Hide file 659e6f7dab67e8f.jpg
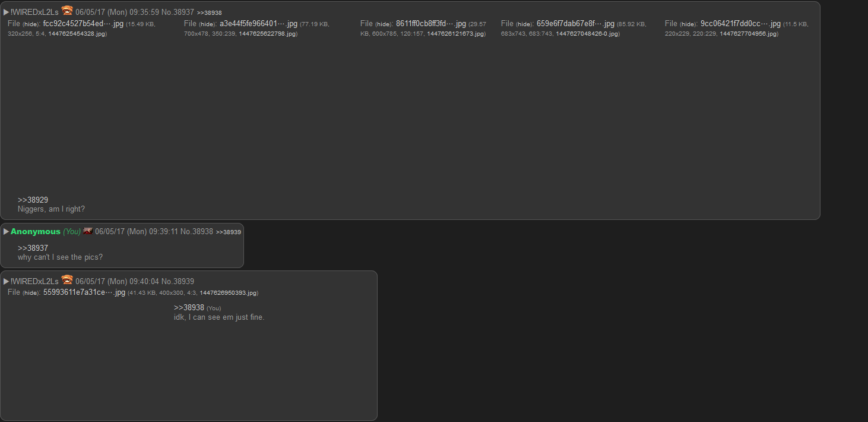 [524, 24]
